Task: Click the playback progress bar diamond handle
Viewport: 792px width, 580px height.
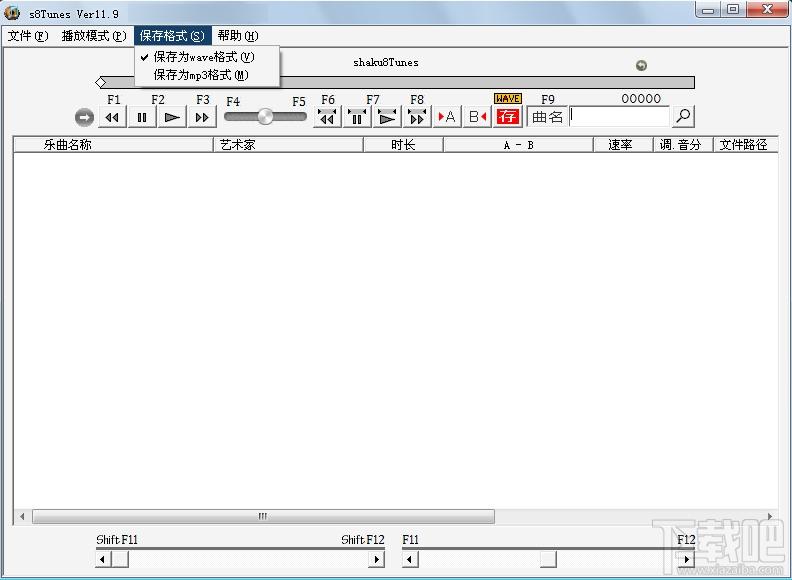Action: click(x=101, y=82)
